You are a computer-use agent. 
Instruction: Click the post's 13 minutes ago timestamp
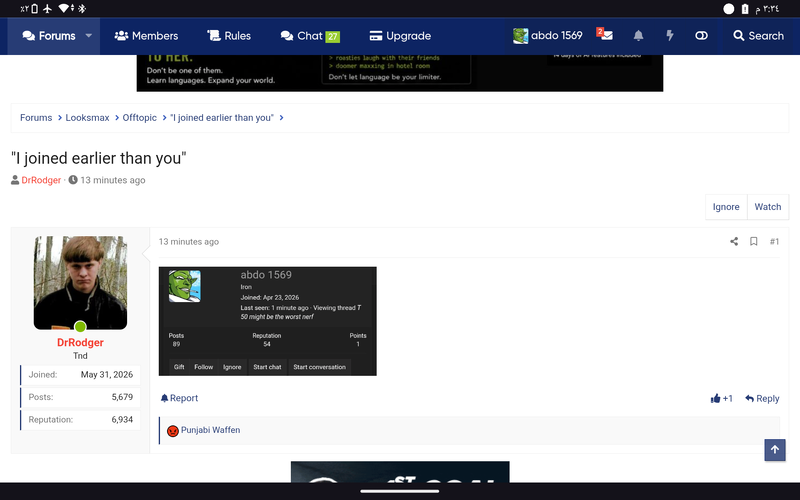[189, 242]
